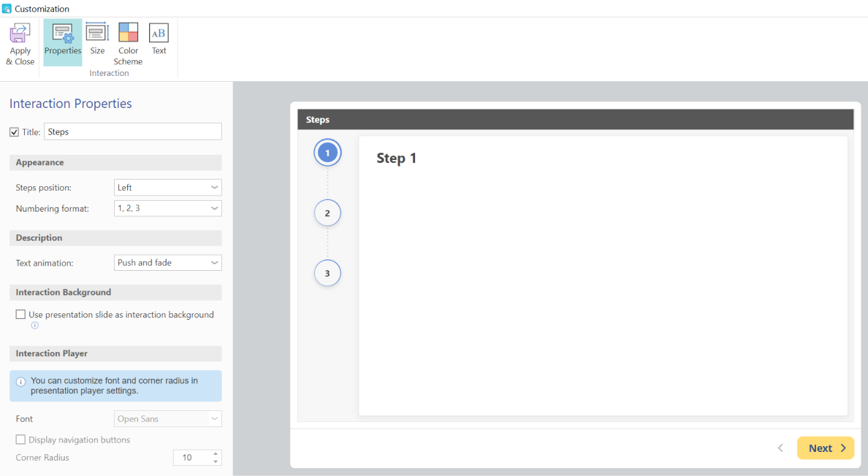
Task: Click the Title text field
Action: tap(132, 131)
